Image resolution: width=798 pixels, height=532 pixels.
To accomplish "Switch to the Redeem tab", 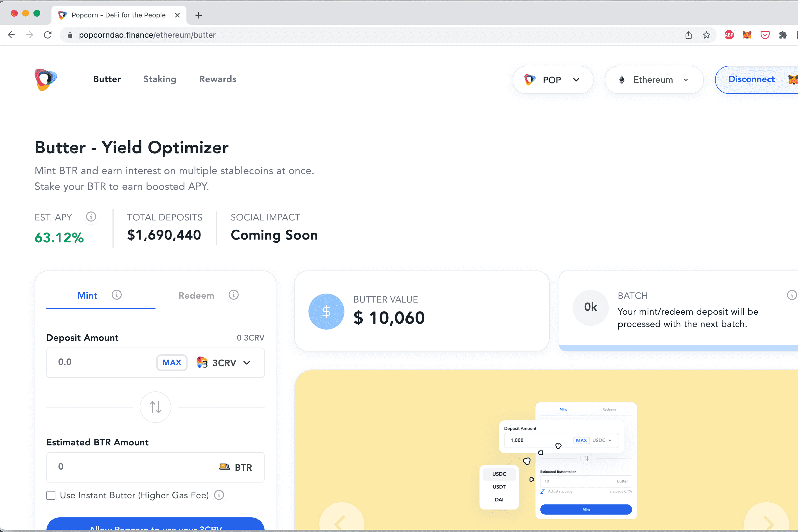I will point(197,296).
